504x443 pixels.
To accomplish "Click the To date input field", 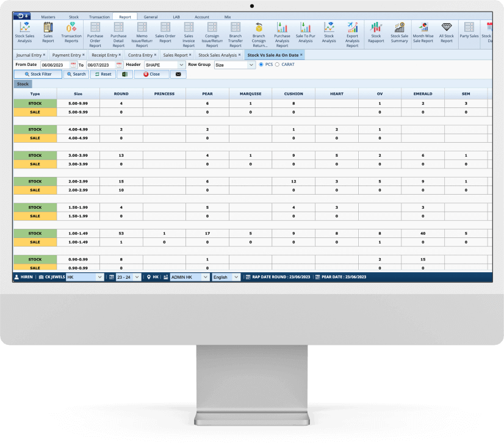I will [x=100, y=65].
